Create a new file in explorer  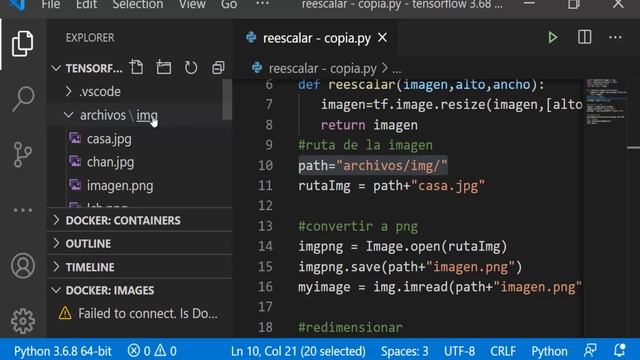pos(137,67)
